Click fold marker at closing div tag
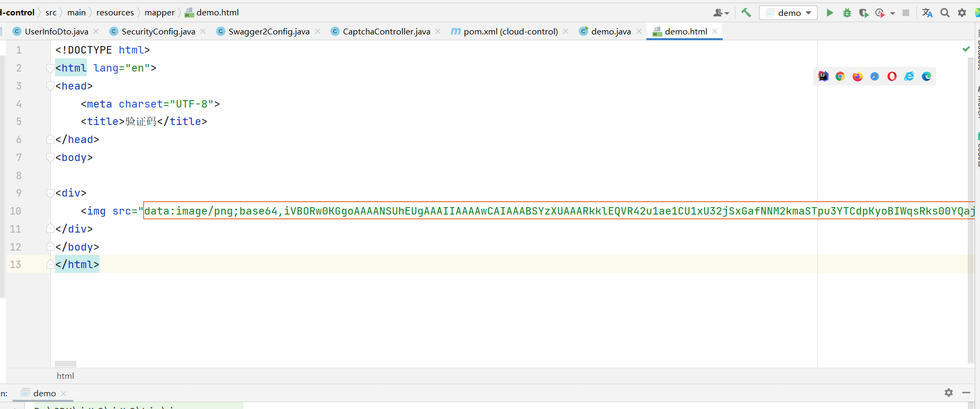This screenshot has width=980, height=409. 50,229
